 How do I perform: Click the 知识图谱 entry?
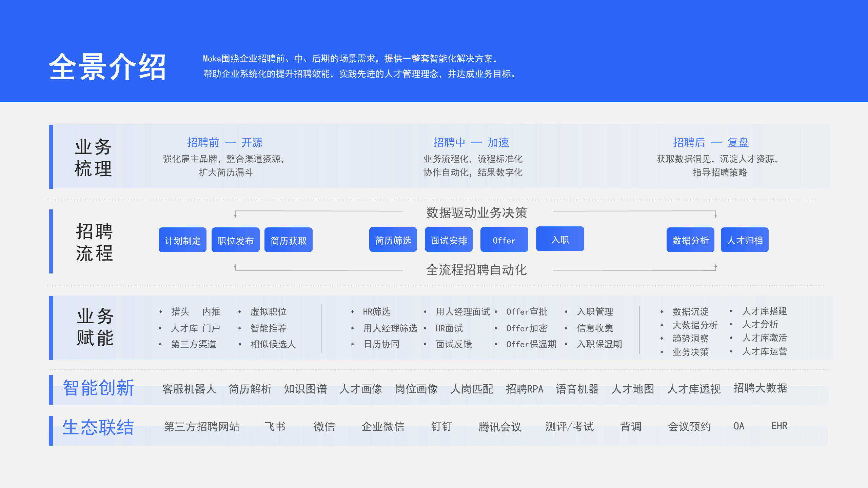pyautogui.click(x=305, y=389)
